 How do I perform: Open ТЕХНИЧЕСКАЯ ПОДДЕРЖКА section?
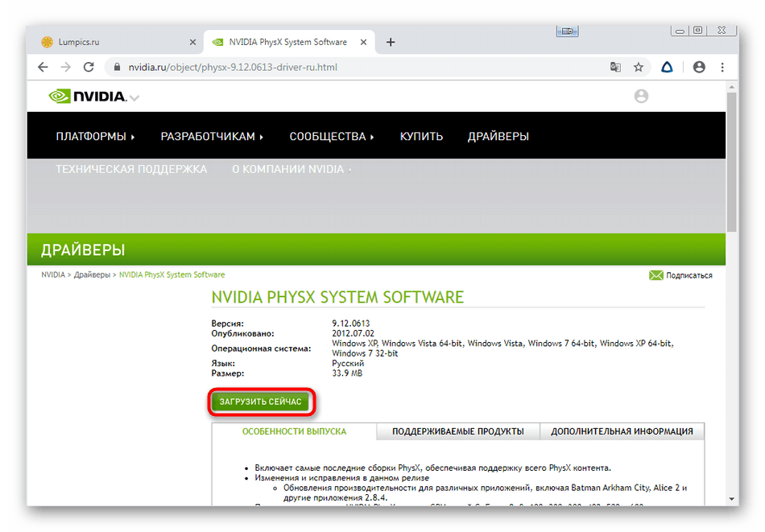tap(131, 169)
